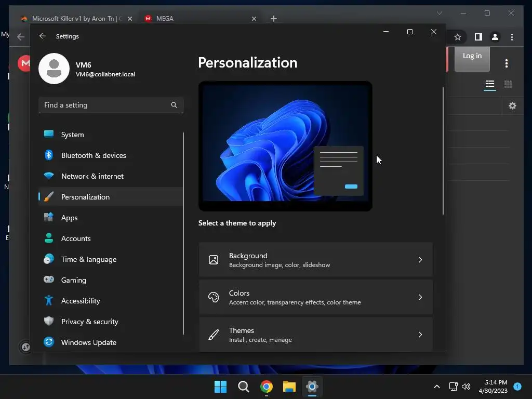The height and width of the screenshot is (399, 532).
Task: Click the desktop theme preview image
Action: coord(285,146)
